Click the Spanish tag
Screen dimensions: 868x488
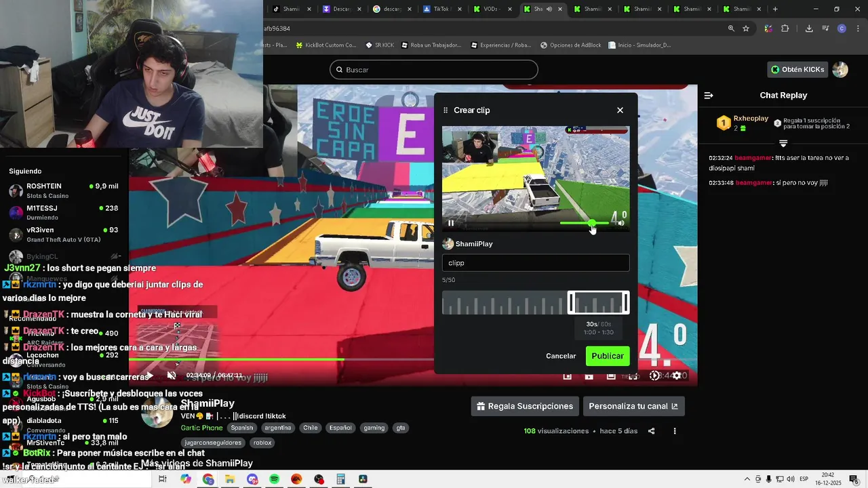click(241, 428)
